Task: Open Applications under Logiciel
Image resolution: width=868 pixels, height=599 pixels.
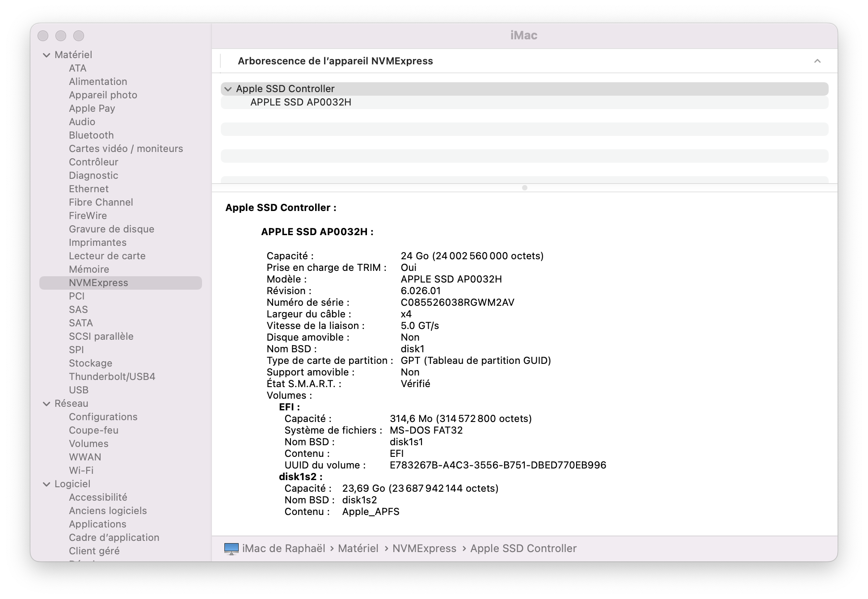Action: 97,524
